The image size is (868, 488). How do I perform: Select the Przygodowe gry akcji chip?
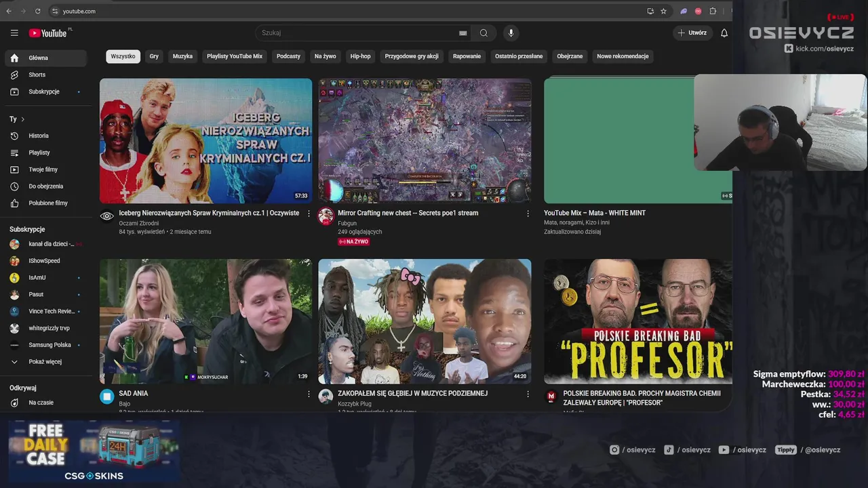point(412,56)
